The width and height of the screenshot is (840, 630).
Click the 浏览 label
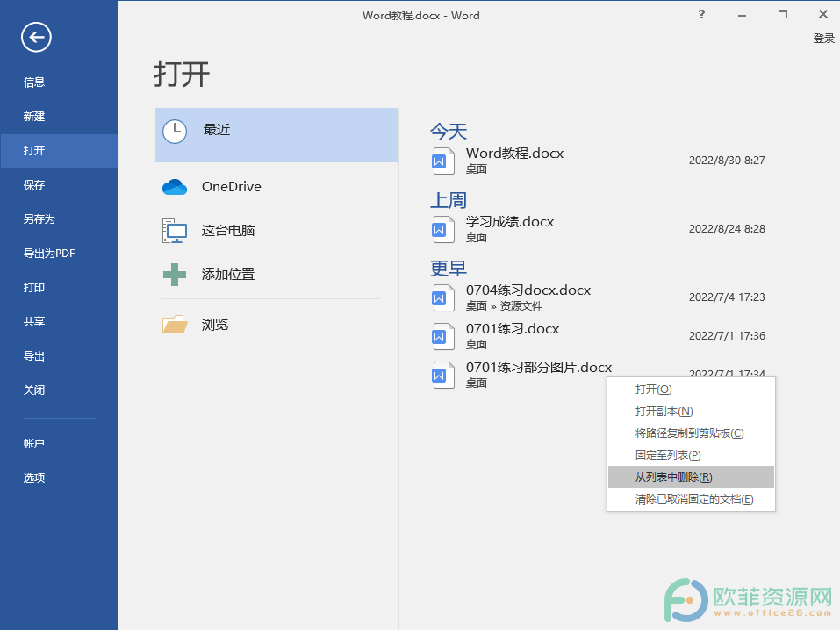(x=215, y=325)
